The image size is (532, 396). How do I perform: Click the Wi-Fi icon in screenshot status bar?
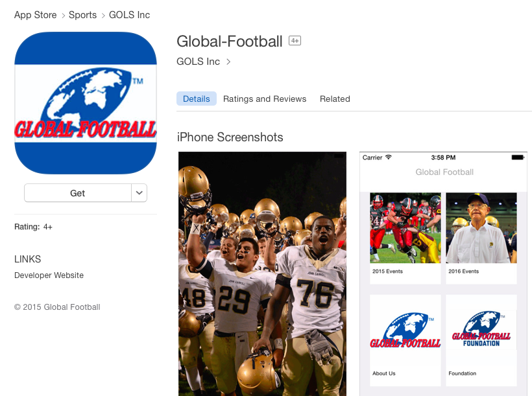tap(389, 157)
